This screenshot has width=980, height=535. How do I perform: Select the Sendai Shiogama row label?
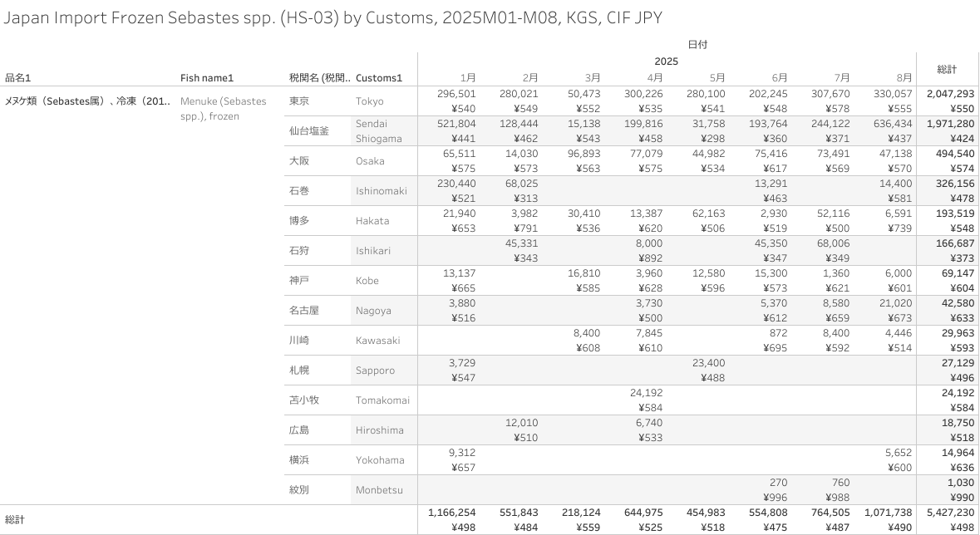pos(378,131)
